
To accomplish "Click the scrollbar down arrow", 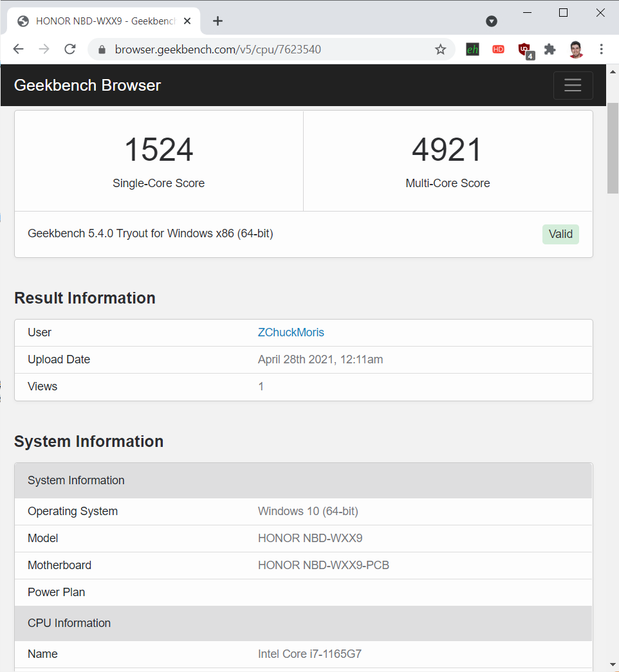I will pos(613,665).
